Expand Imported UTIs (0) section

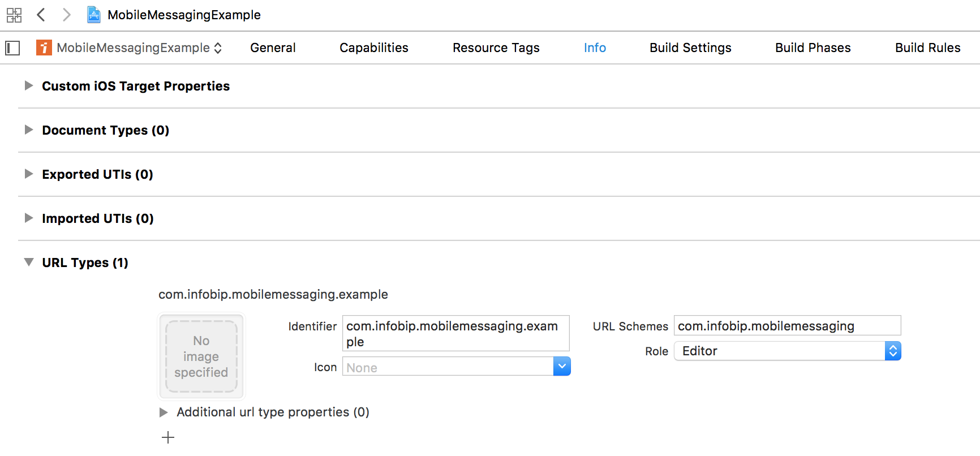pyautogui.click(x=29, y=218)
